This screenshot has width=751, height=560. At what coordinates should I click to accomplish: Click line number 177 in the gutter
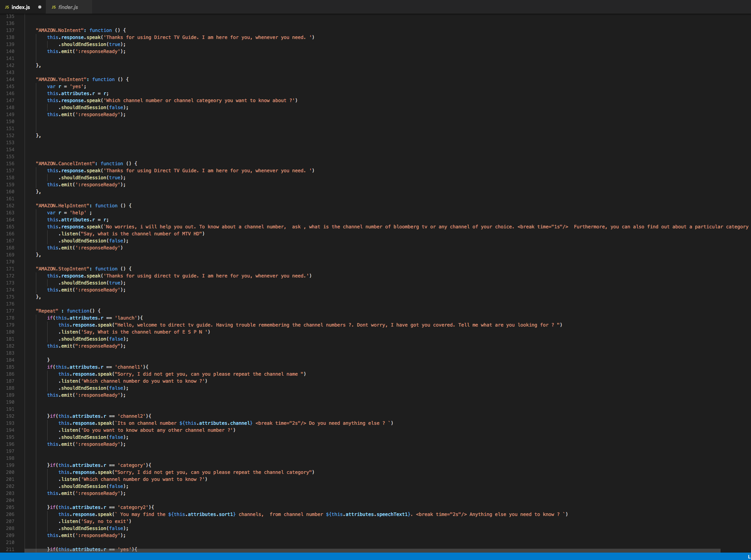[10, 311]
